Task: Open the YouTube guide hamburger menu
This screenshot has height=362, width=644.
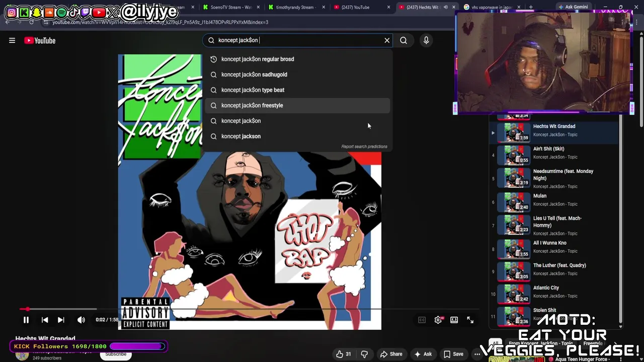Action: [x=12, y=40]
